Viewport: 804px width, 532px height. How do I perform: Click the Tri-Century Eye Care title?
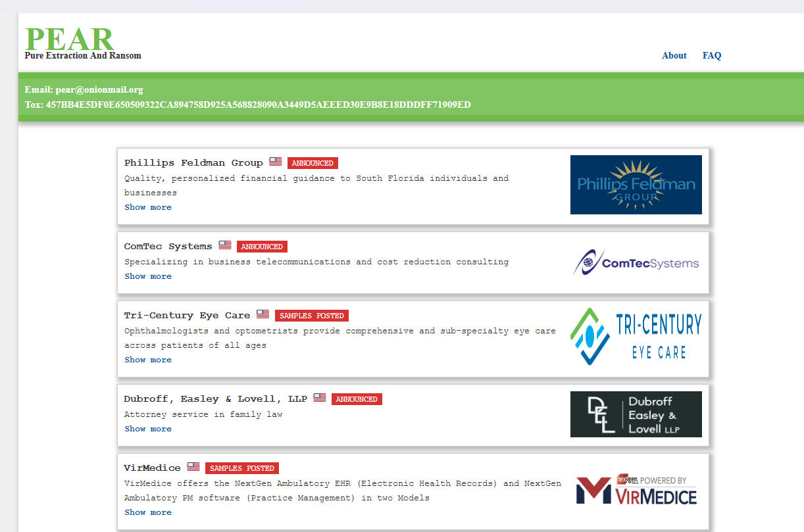[188, 315]
